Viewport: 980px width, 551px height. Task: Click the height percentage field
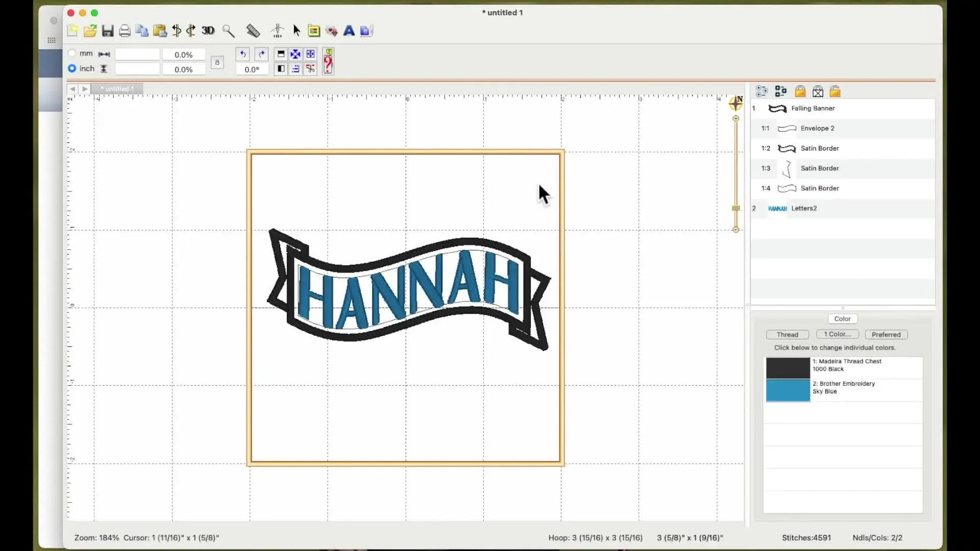point(184,69)
